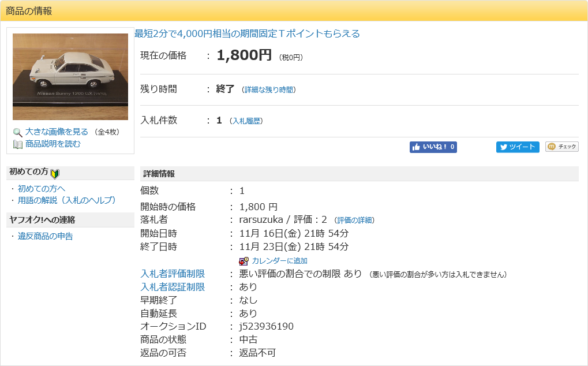Click the magnifying glass enlarge-image icon
Image resolution: width=588 pixels, height=366 pixels.
[18, 132]
